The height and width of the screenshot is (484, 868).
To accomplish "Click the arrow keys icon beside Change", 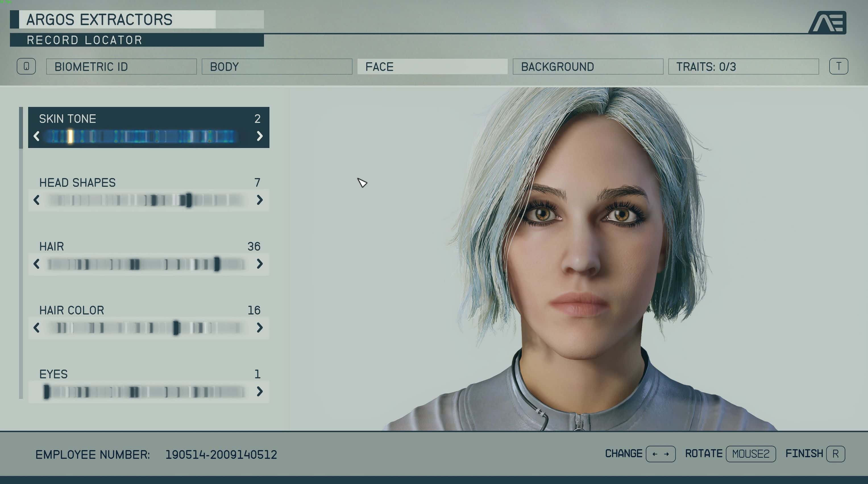I will [x=660, y=454].
